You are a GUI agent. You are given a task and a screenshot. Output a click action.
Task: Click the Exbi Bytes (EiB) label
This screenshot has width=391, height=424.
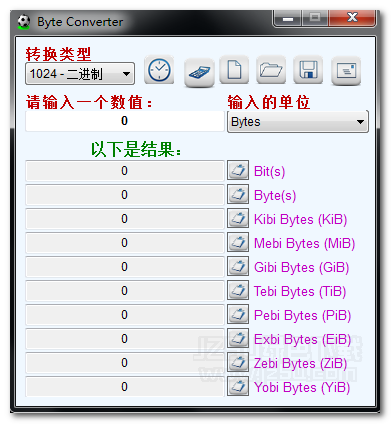pyautogui.click(x=302, y=340)
